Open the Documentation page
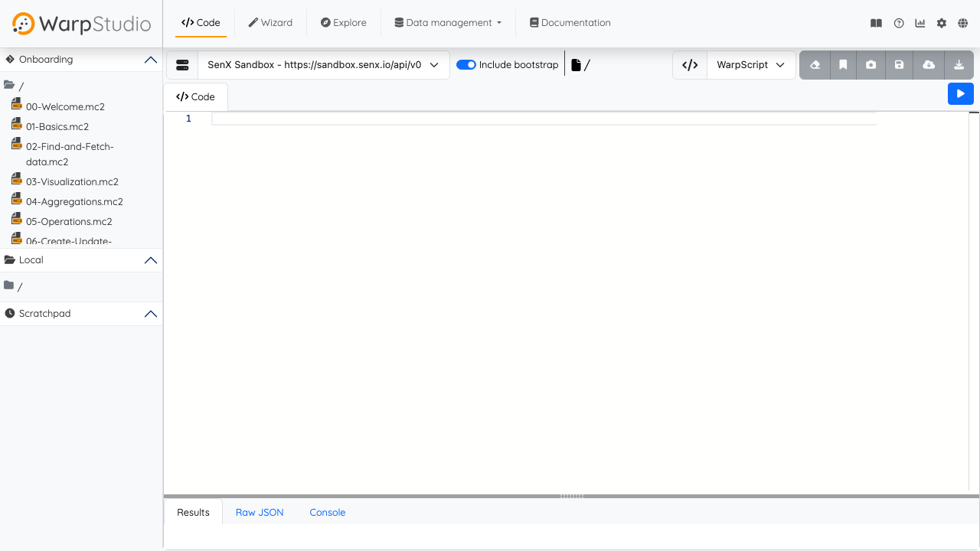The height and width of the screenshot is (551, 980). [x=570, y=23]
